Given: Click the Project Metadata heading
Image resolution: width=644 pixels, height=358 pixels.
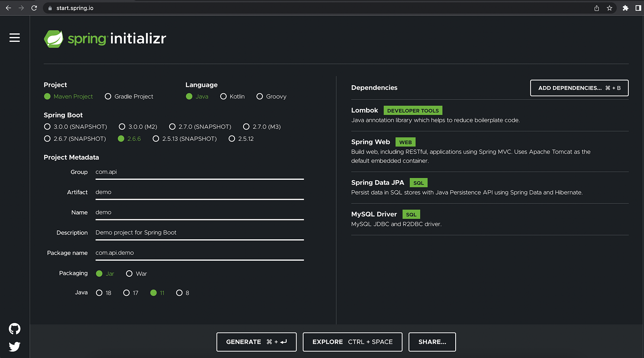Looking at the screenshot, I should (71, 157).
